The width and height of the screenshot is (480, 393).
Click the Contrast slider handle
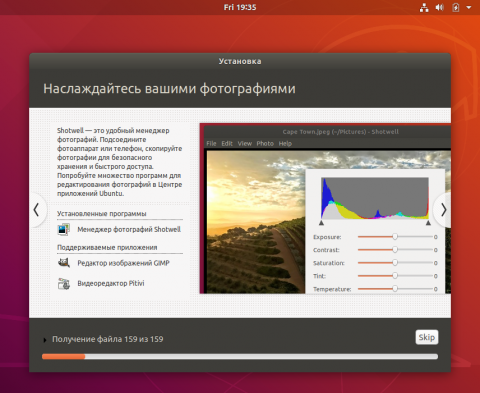click(395, 250)
